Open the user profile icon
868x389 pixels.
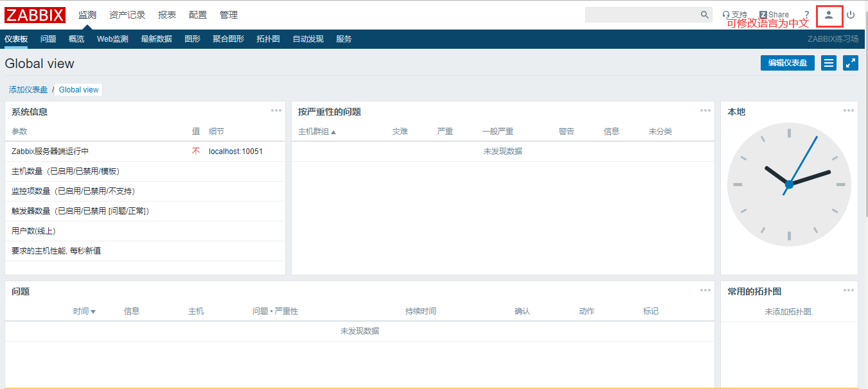click(x=829, y=15)
